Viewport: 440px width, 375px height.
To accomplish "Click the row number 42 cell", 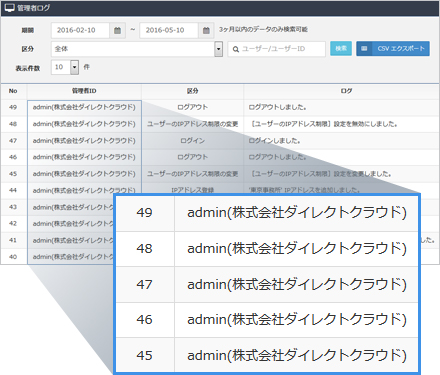I will click(13, 223).
